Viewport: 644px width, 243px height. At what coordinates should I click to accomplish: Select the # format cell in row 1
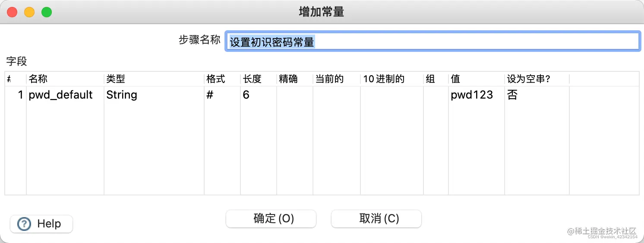(x=222, y=95)
